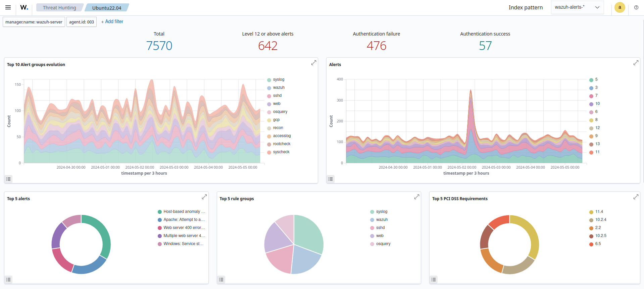This screenshot has height=289, width=644.
Task: Select the Ubuntu22.04 breadcrumb tab
Action: pyautogui.click(x=107, y=8)
